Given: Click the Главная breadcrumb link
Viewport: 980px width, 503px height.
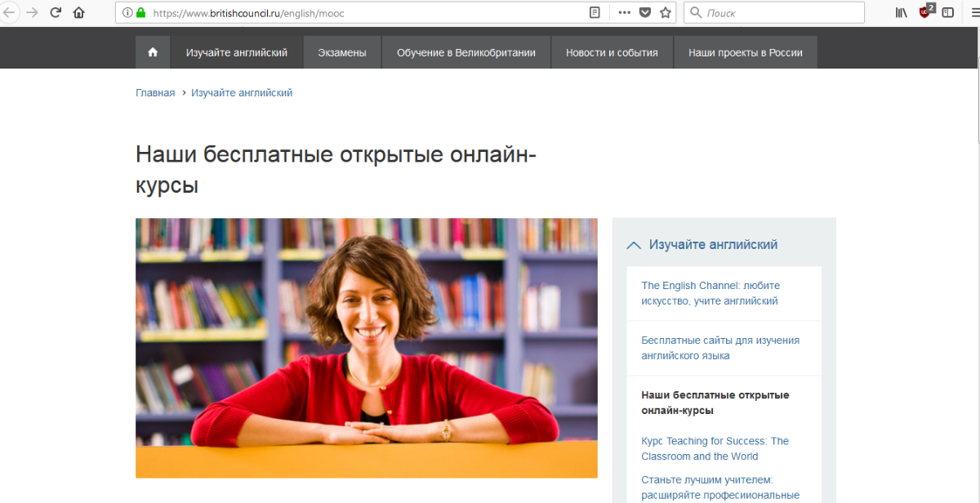Looking at the screenshot, I should pos(155,93).
